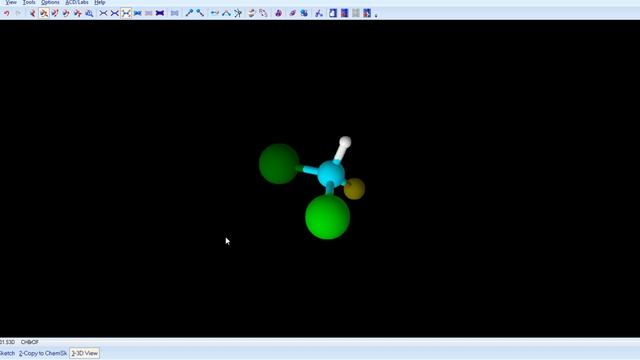This screenshot has width=640, height=360.
Task: Click the white page background icon
Action: click(x=333, y=13)
